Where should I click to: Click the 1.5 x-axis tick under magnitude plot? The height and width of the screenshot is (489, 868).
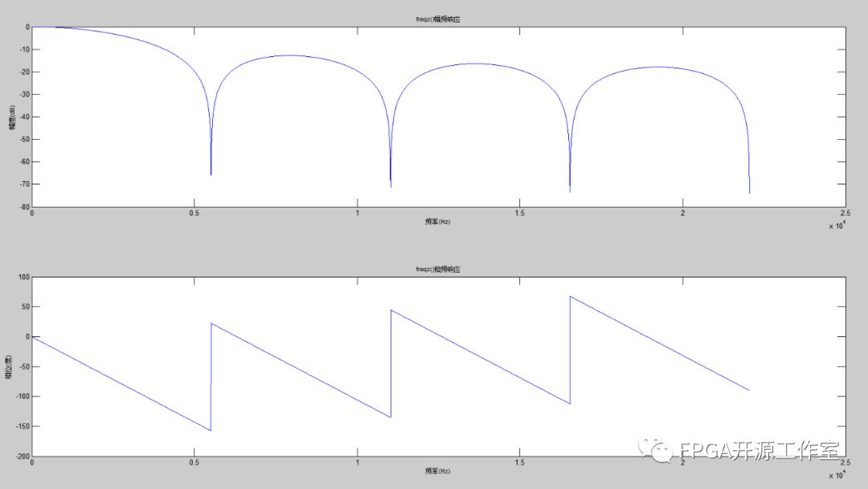click(519, 214)
